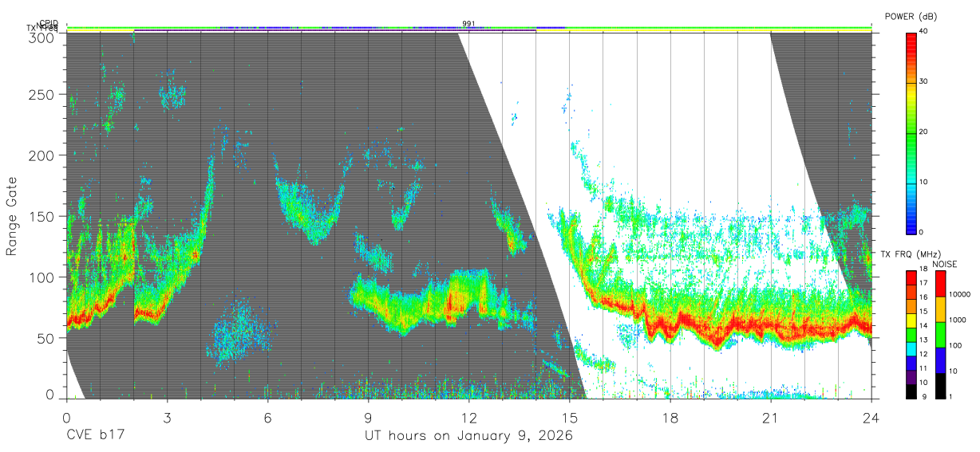Pick the green 13-14 MHz frequency swatch
The width and height of the screenshot is (980, 452).
[911, 335]
